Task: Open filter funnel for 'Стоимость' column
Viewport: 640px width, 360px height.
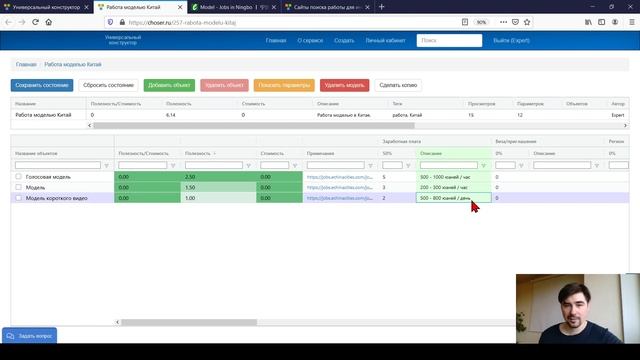Action: coord(295,165)
